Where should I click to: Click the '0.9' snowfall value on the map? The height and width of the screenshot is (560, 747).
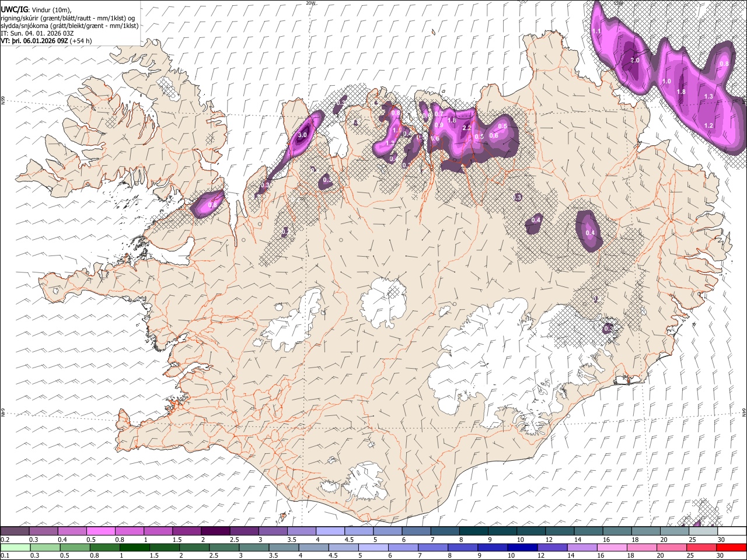click(x=439, y=125)
